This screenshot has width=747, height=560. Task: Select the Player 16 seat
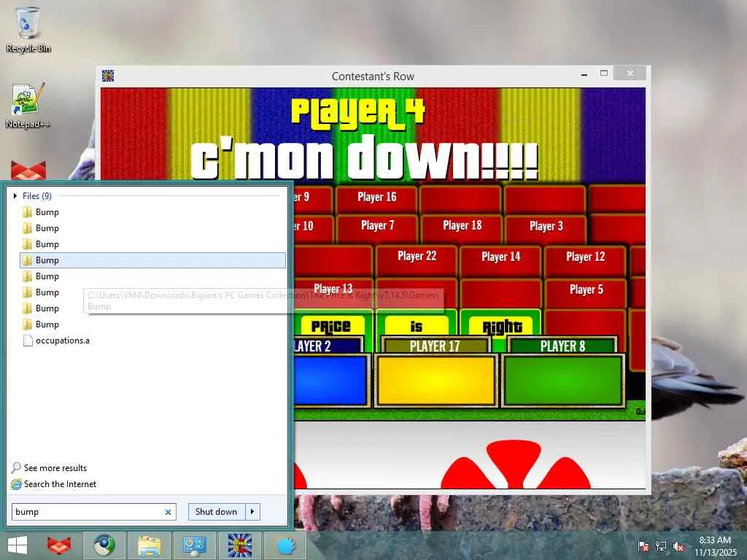tap(376, 199)
